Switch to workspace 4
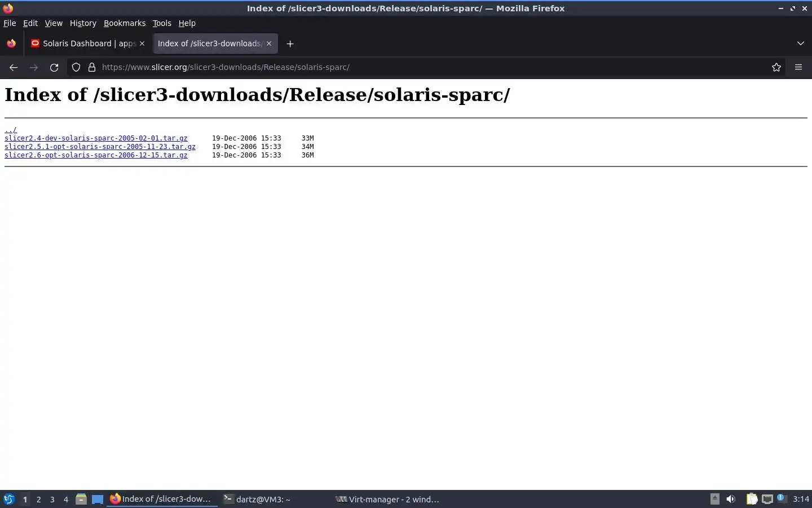 pos(66,500)
